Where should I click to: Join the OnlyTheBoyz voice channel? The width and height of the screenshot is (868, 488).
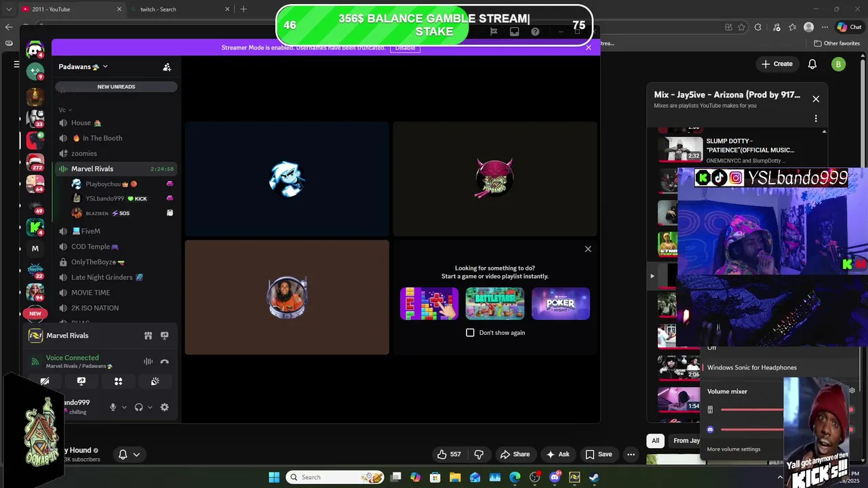[115, 262]
